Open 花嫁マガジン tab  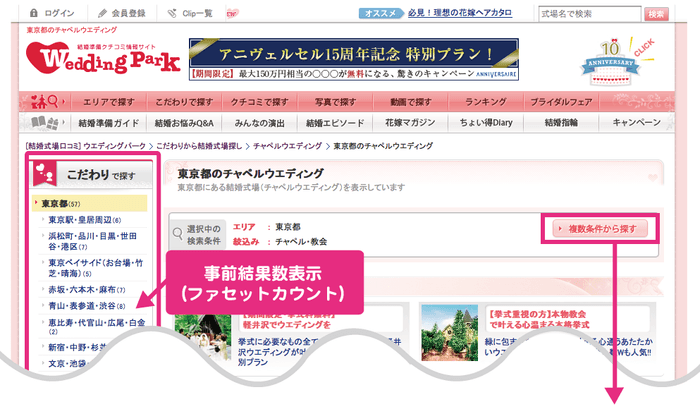[x=411, y=123]
